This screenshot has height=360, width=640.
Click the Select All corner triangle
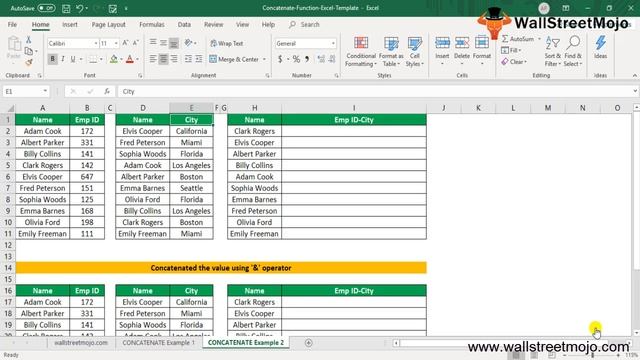[x=10, y=108]
